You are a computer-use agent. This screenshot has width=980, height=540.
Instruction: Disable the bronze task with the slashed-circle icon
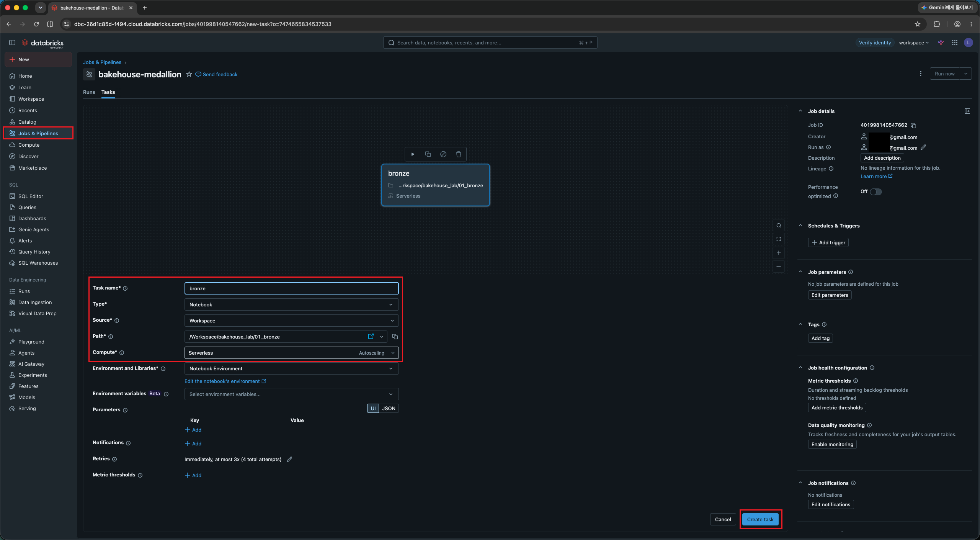pos(443,154)
